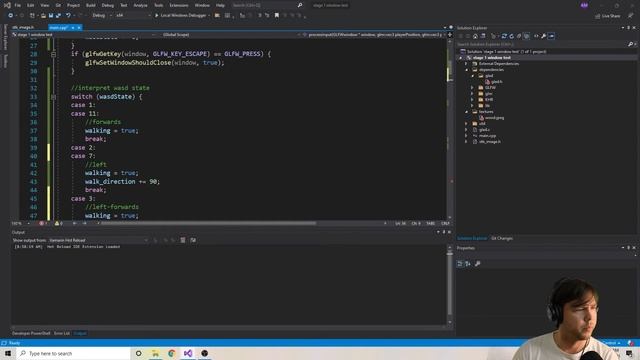Viewport: 640px width, 360px height.
Task: Toggle bookmark icon in toolbar
Action: tap(277, 16)
